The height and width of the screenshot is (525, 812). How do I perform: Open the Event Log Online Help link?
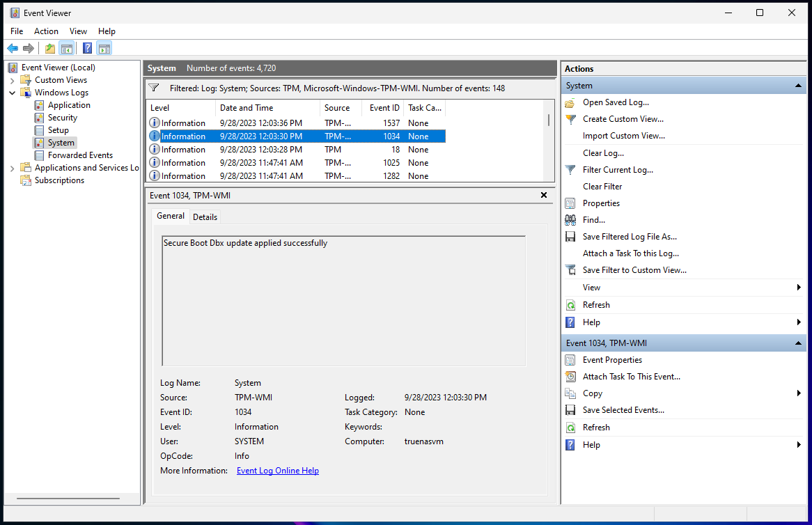click(278, 471)
